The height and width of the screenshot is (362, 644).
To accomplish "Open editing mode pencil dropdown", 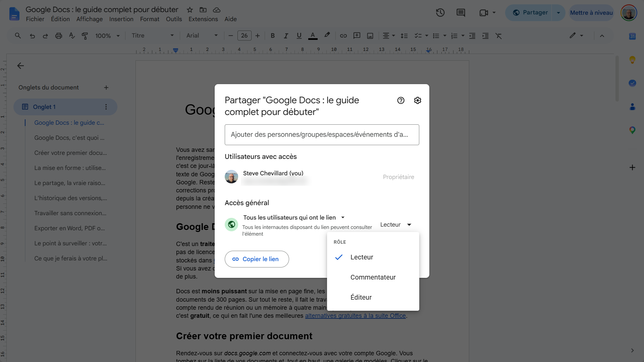I will click(576, 36).
